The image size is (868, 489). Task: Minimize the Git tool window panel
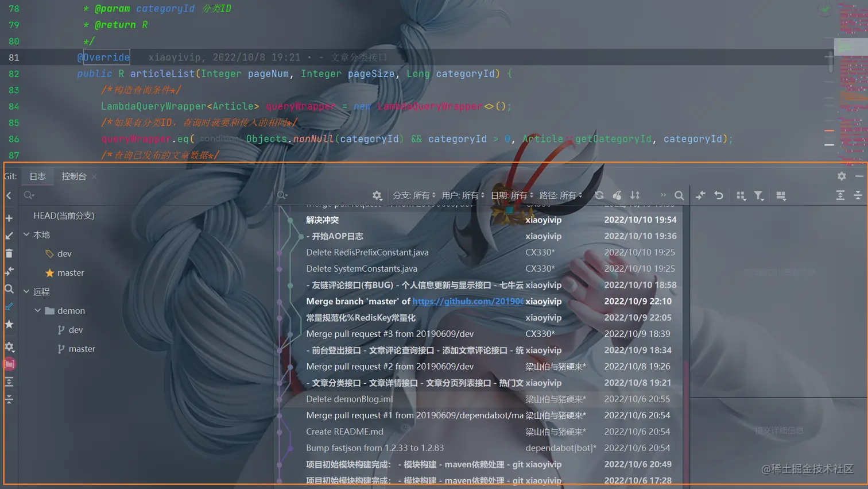tap(859, 176)
